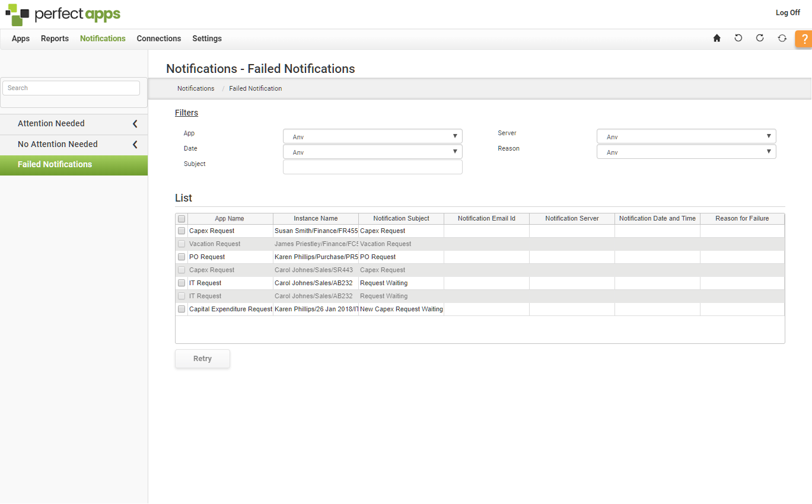Image resolution: width=812 pixels, height=504 pixels.
Task: Select the Karen Phillips/26 Jan 2018 instance cell
Action: [316, 310]
